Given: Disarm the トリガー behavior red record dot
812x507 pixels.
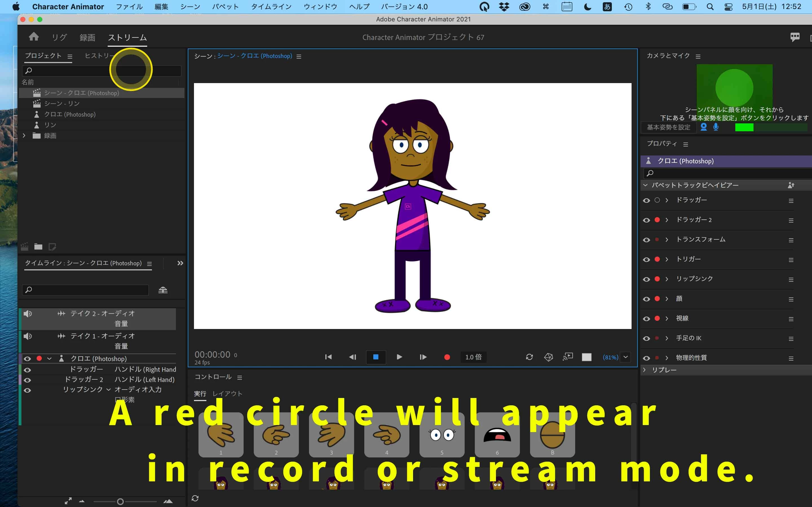Looking at the screenshot, I should click(x=657, y=259).
